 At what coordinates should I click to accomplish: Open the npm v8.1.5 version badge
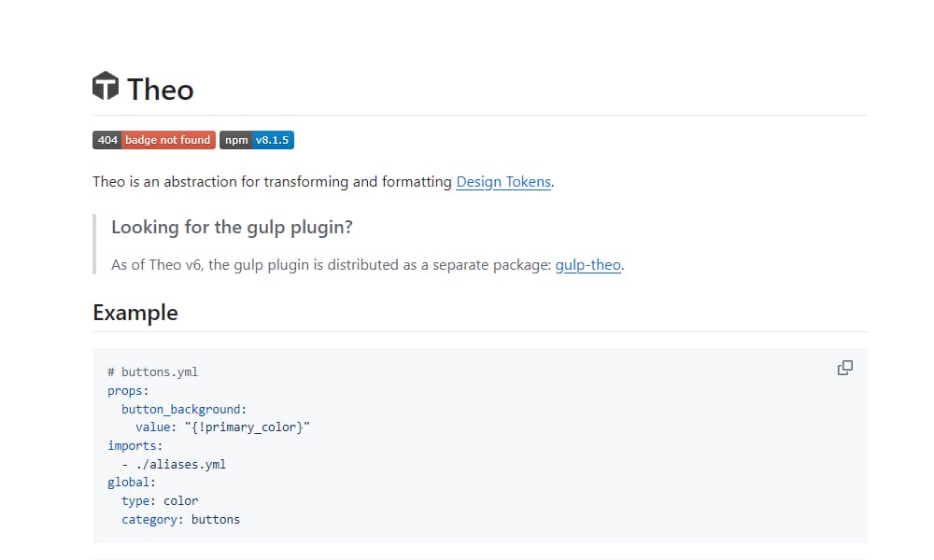[x=258, y=140]
